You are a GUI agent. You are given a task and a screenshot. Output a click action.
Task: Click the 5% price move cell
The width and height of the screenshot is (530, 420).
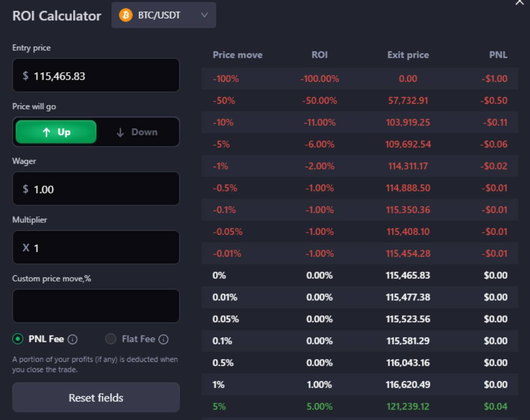(219, 406)
